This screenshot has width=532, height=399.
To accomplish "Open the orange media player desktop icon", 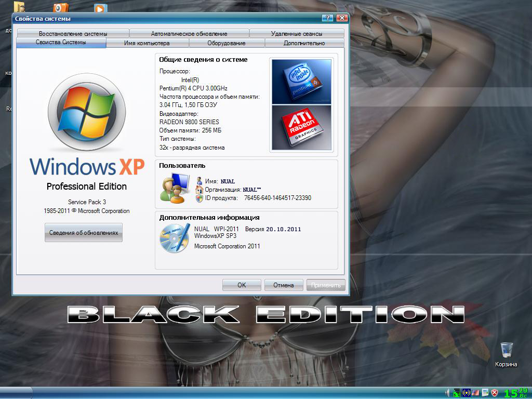I will [x=100, y=8].
